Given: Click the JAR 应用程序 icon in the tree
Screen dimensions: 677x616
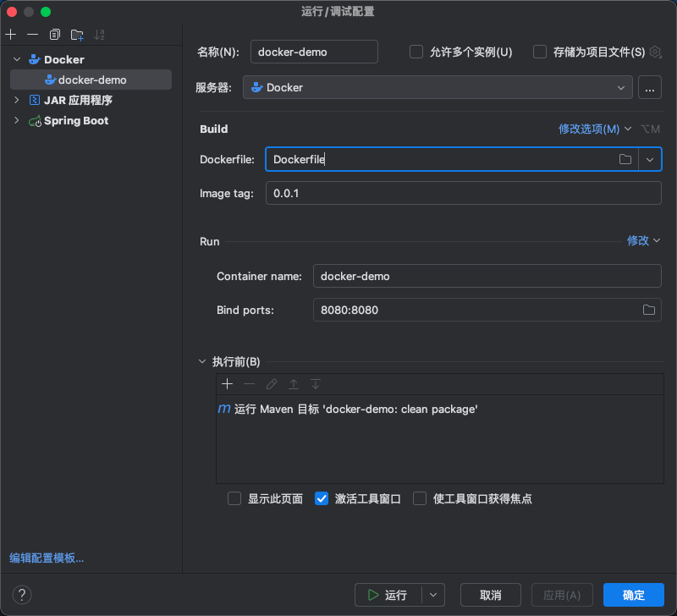Looking at the screenshot, I should tap(35, 100).
